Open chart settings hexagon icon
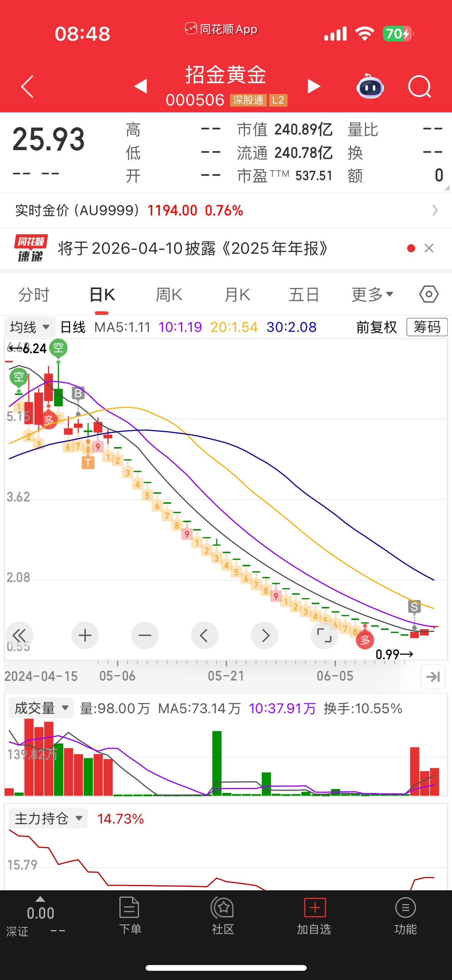Viewport: 452px width, 980px height. click(429, 294)
